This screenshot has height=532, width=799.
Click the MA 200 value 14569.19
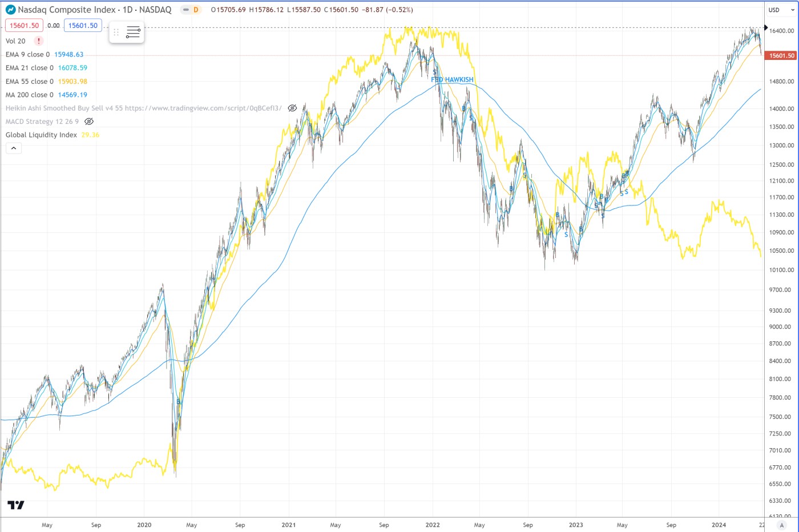(73, 95)
